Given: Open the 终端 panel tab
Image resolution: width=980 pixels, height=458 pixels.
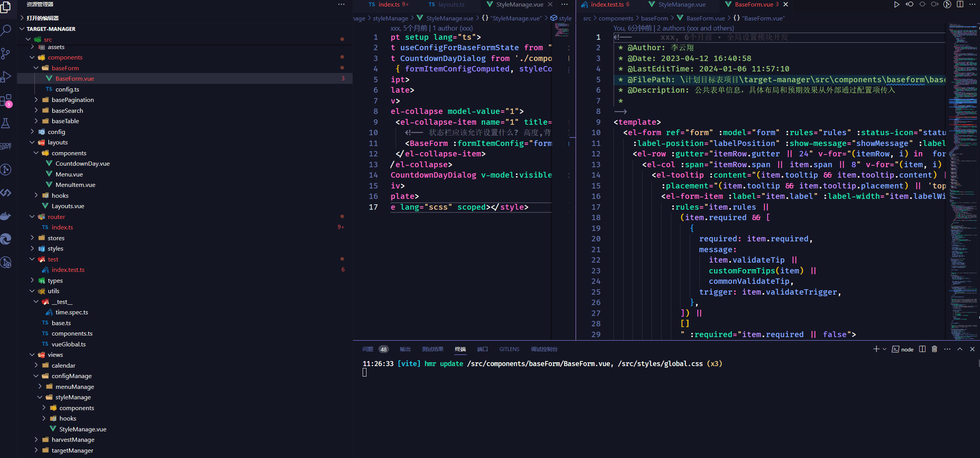Looking at the screenshot, I should point(460,349).
